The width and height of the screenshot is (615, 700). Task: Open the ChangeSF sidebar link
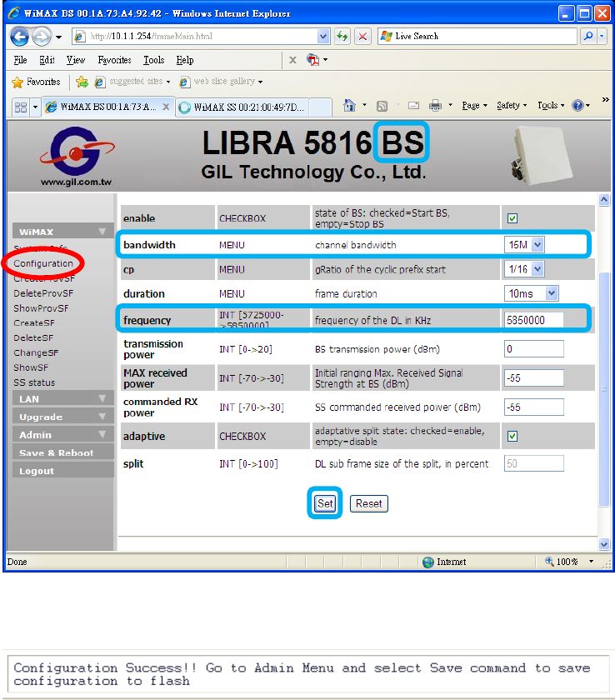point(36,352)
